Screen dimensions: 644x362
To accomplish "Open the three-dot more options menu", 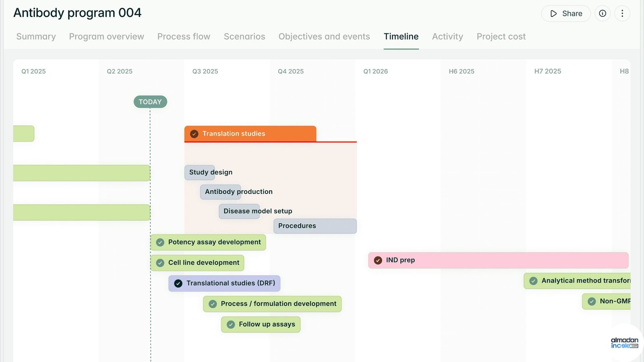I will coord(622,13).
